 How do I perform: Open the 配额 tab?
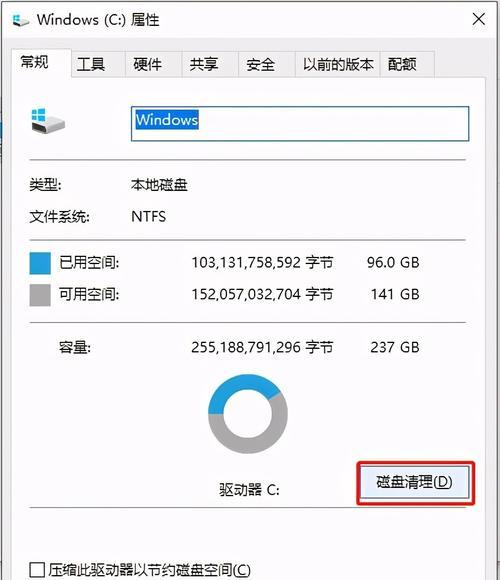(407, 65)
